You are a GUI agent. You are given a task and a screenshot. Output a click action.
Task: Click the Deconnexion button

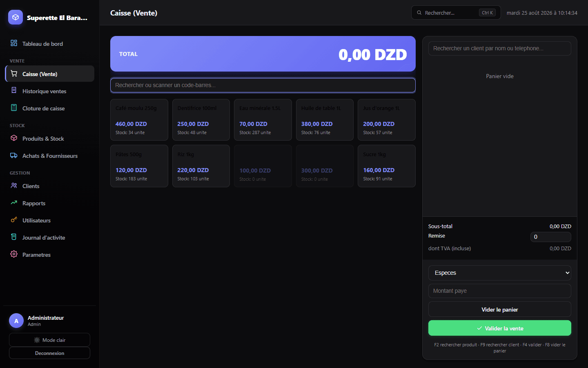(x=49, y=353)
